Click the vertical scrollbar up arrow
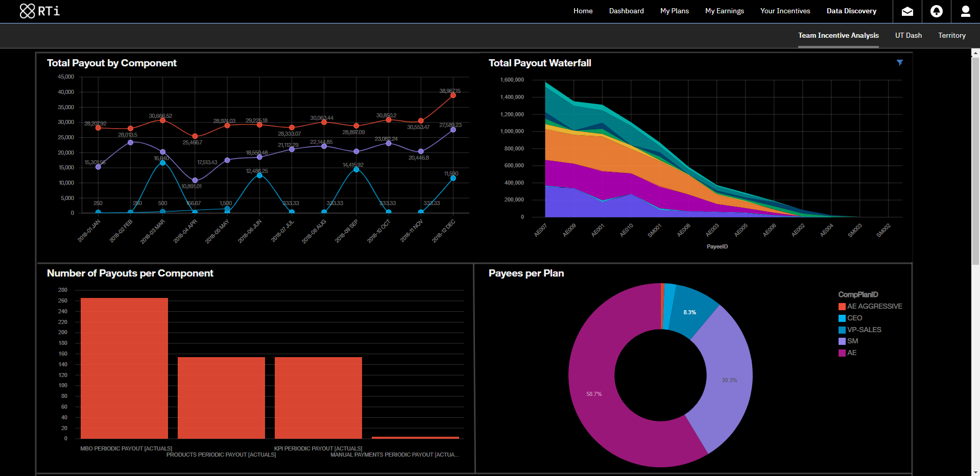 pos(976,53)
